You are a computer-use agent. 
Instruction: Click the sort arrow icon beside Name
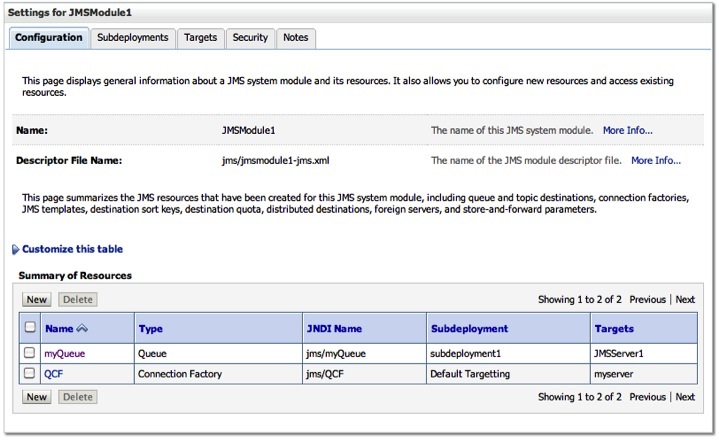(82, 328)
